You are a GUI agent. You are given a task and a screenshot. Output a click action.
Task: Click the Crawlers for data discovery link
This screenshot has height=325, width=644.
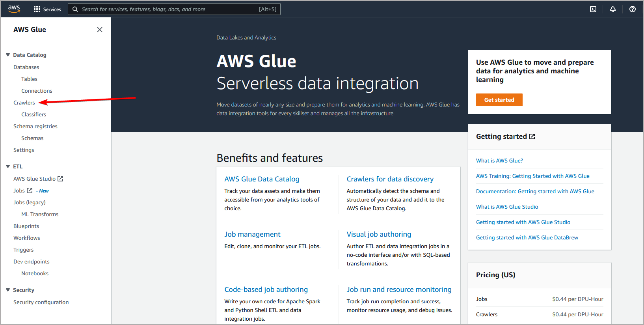coord(390,179)
